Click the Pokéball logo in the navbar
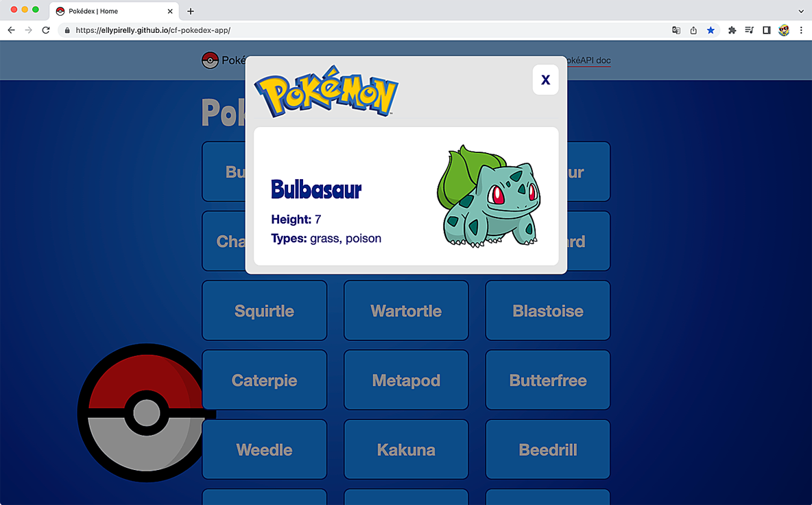Viewport: 812px width, 505px height. click(209, 60)
